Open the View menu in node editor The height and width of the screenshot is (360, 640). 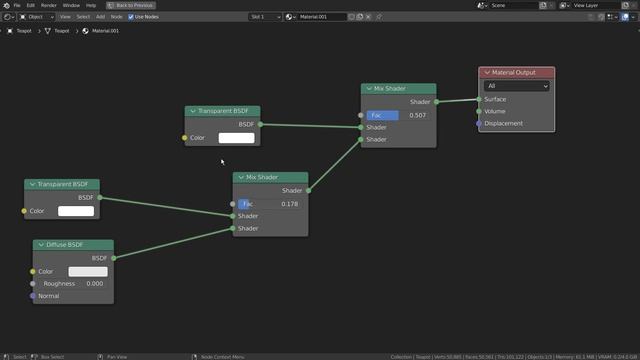(x=65, y=17)
